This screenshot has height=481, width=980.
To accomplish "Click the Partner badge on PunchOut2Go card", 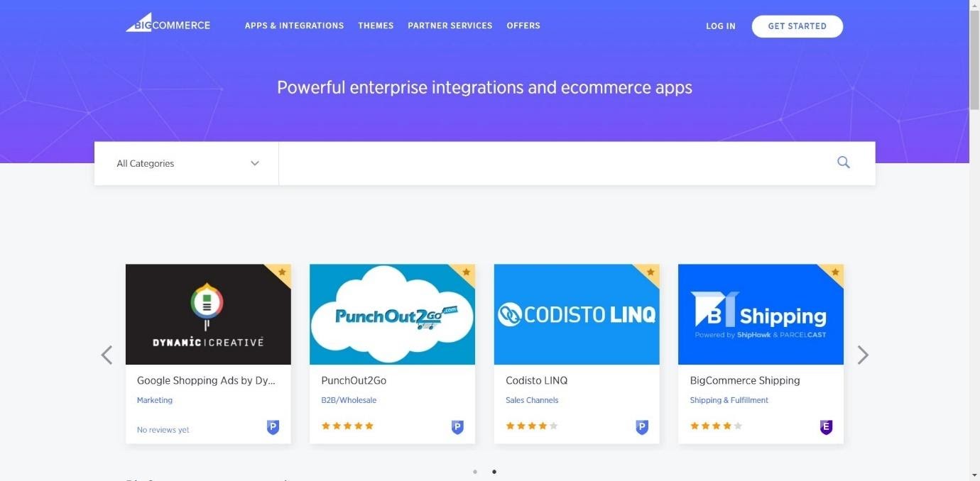I will [x=457, y=427].
